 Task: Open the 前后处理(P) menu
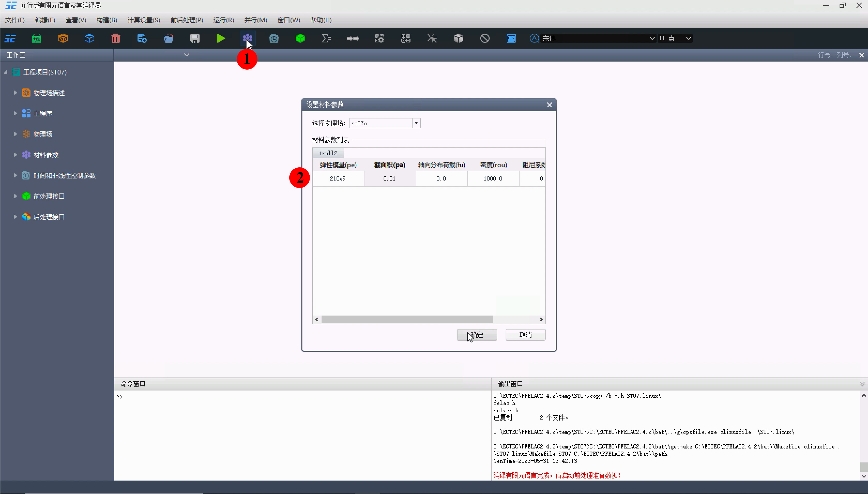(186, 20)
